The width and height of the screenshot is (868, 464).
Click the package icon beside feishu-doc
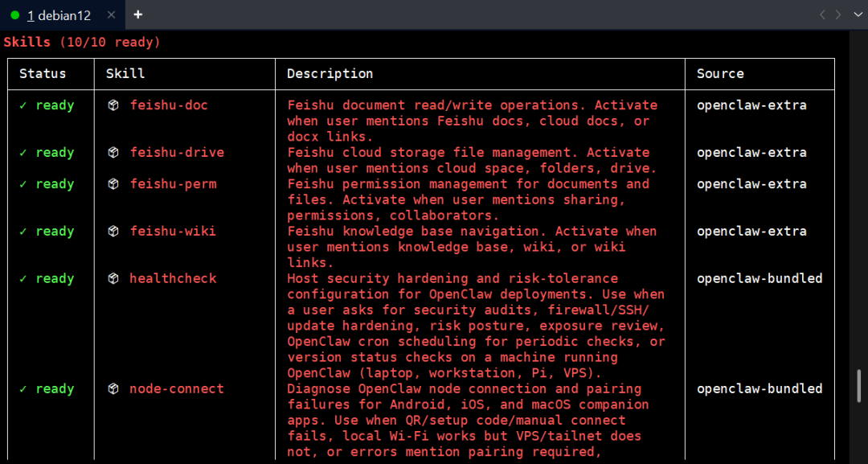(x=113, y=105)
